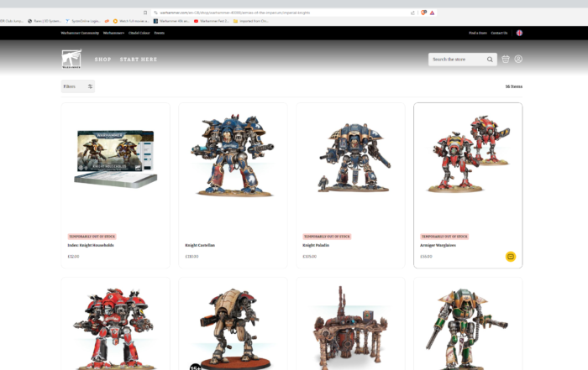Click the Knight Paladin price
Image resolution: width=588 pixels, height=370 pixels.
coord(309,257)
